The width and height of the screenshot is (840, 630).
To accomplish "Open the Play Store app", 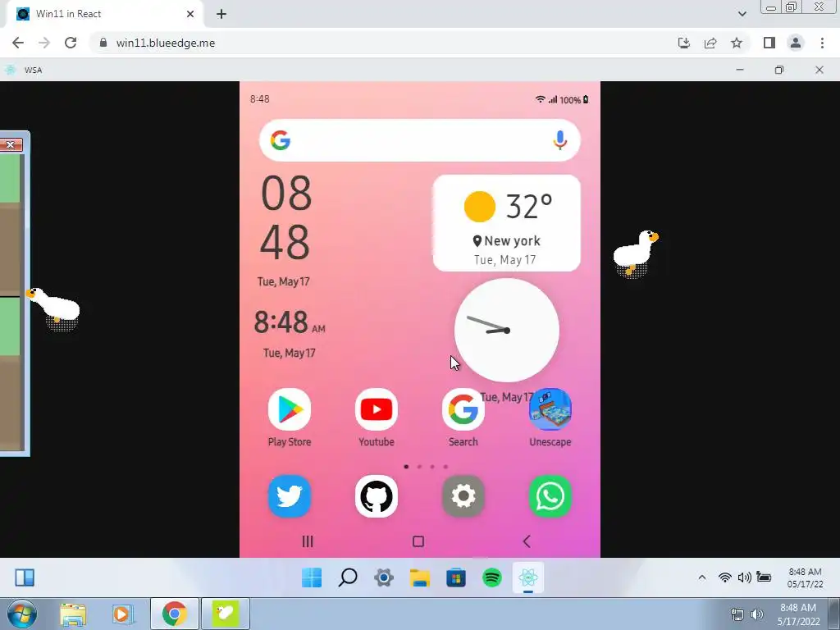I will 290,409.
